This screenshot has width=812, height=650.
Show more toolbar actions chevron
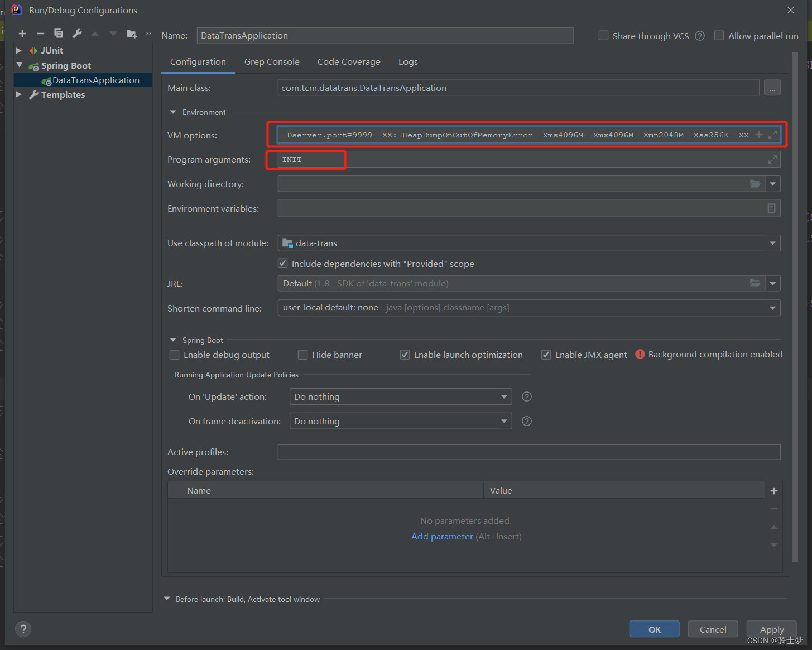(x=148, y=34)
